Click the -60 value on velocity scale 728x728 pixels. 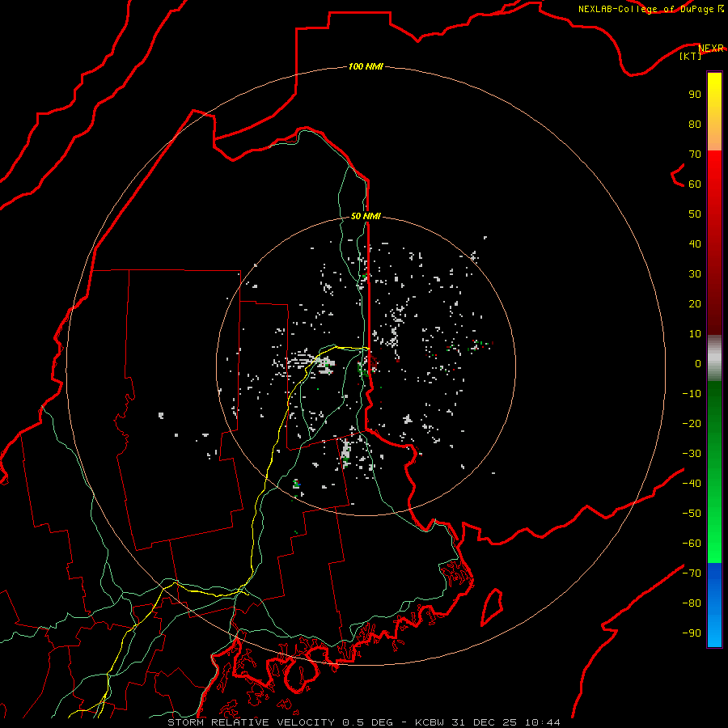(x=692, y=544)
